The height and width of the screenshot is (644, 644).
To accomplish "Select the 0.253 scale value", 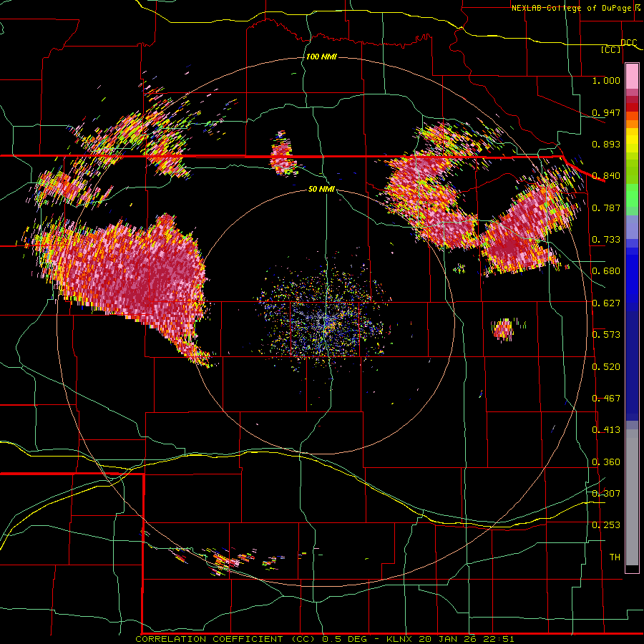I will [606, 525].
